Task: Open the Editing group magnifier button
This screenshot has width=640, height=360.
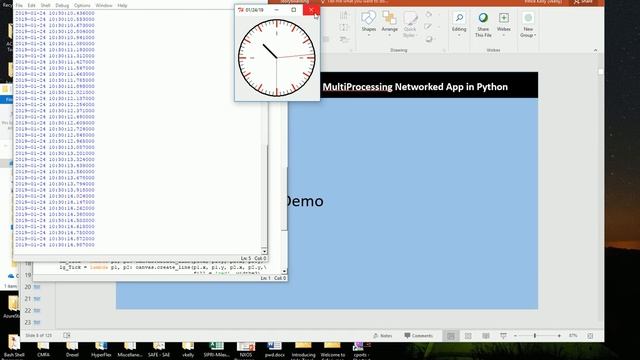Action: tap(459, 24)
